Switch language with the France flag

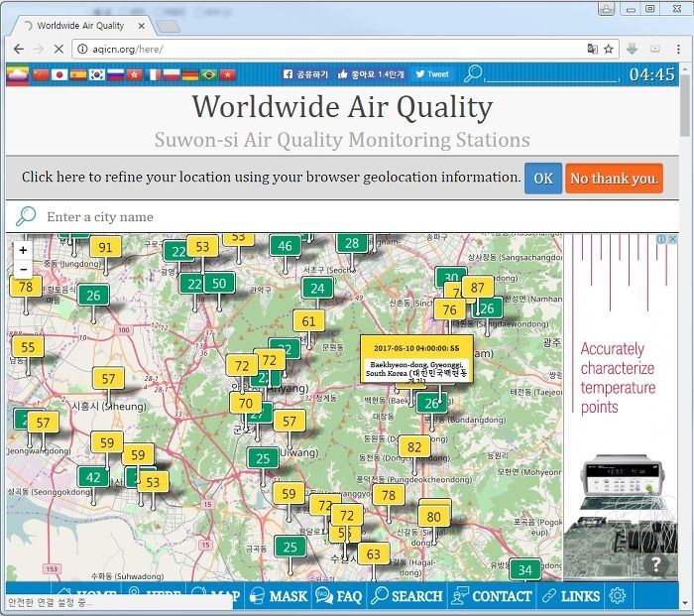pyautogui.click(x=153, y=74)
